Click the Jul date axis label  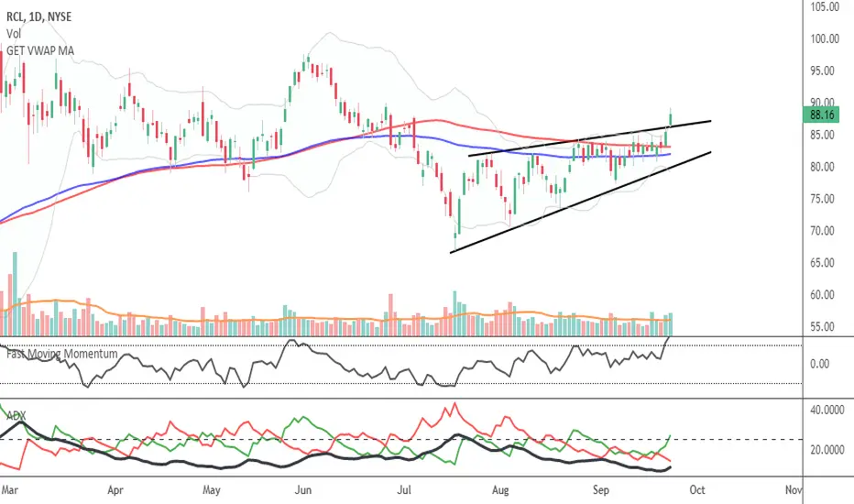coord(403,490)
